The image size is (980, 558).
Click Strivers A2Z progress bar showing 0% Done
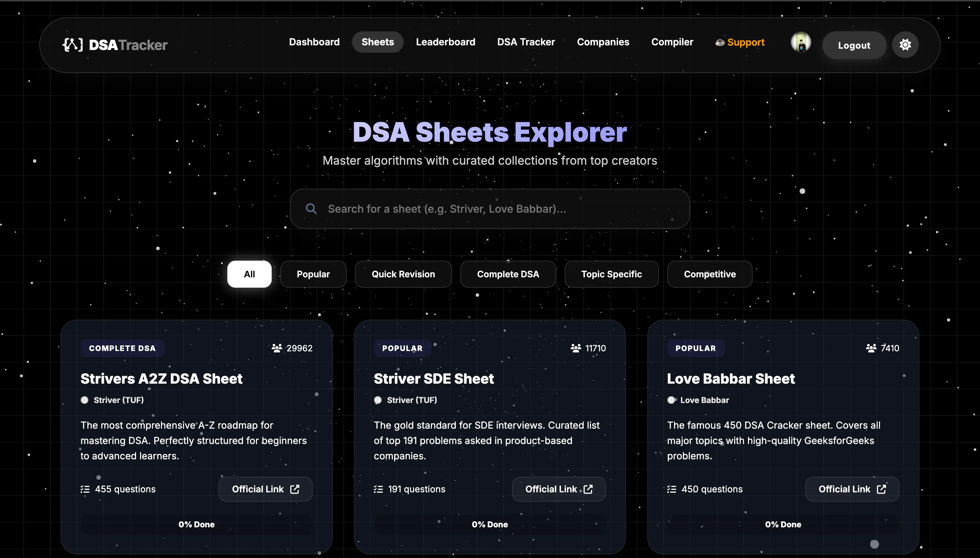click(196, 524)
